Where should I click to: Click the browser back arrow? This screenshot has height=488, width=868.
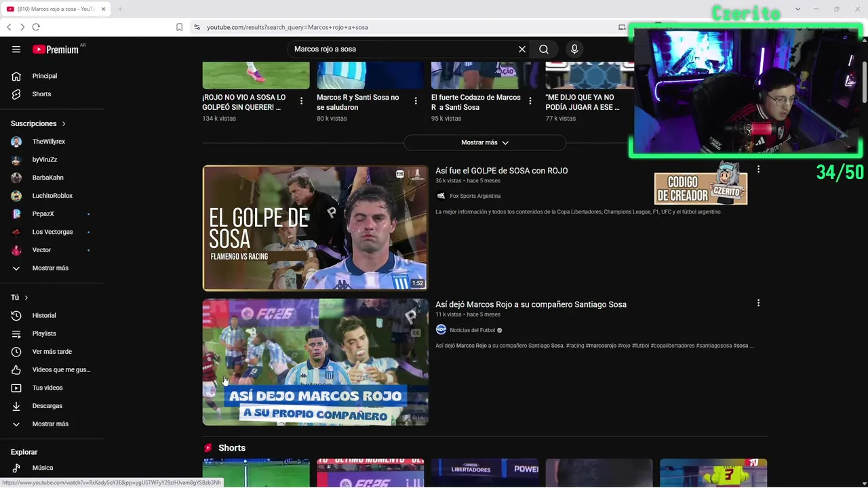click(9, 27)
